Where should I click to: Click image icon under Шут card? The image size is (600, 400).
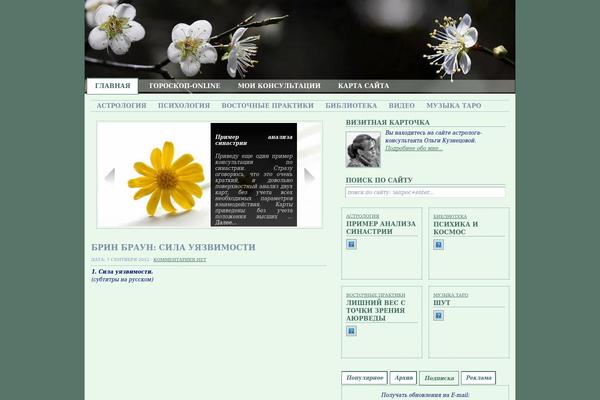[x=438, y=315]
